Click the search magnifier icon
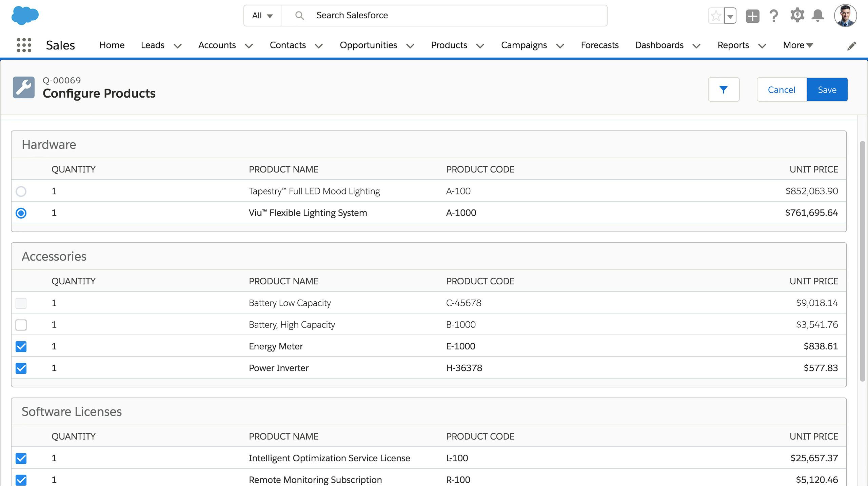The image size is (868, 486). 299,15
